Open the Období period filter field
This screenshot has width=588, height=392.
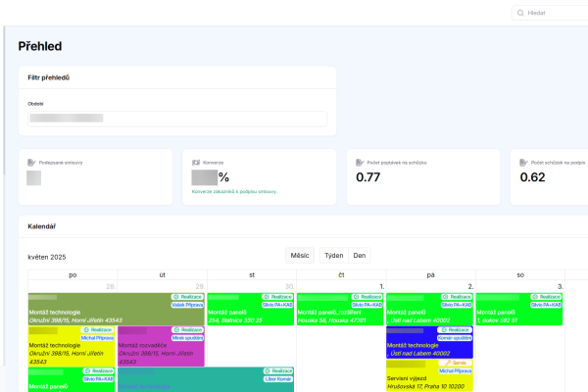coord(177,119)
